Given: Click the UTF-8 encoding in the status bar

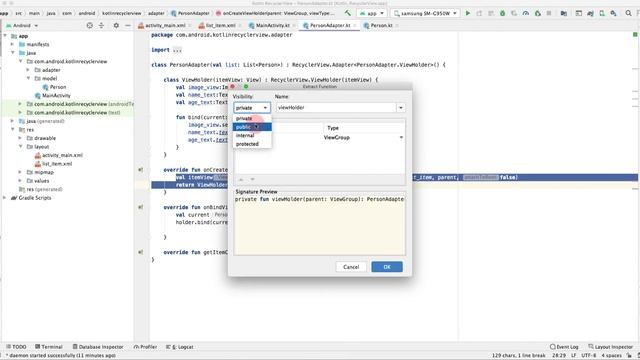Looking at the screenshot, I should pyautogui.click(x=589, y=356).
